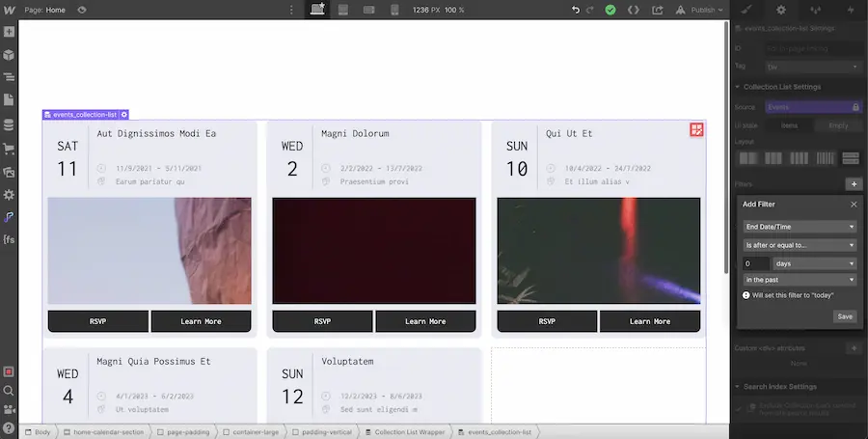868x439 pixels.
Task: Click RSVP on Aut Dignissimos Modi Ea card
Action: point(98,321)
